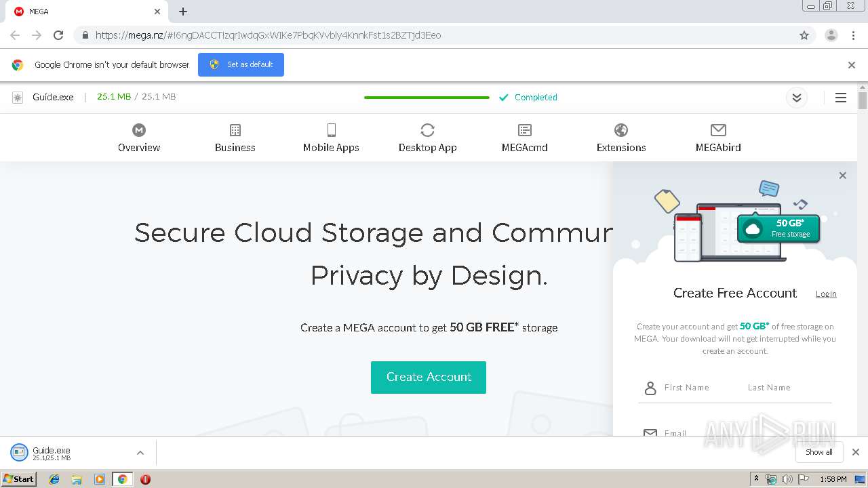Close the MEGA tab
The image size is (868, 488).
[x=157, y=12]
